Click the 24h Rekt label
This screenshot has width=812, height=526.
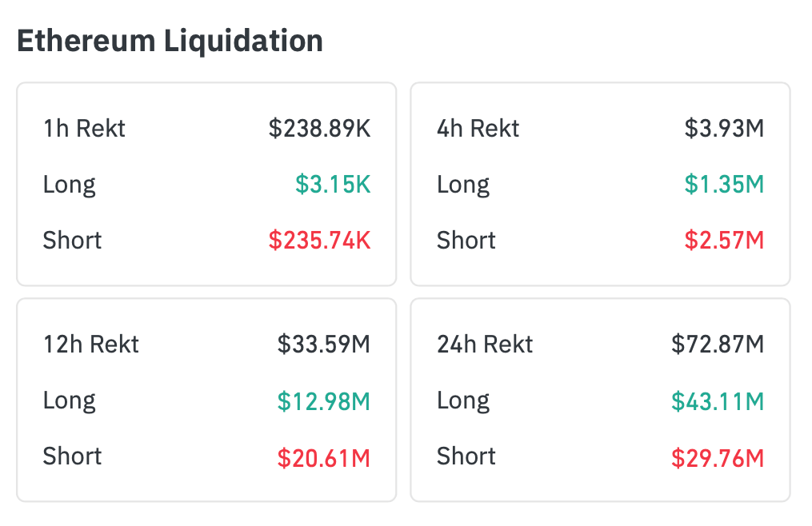pos(485,345)
